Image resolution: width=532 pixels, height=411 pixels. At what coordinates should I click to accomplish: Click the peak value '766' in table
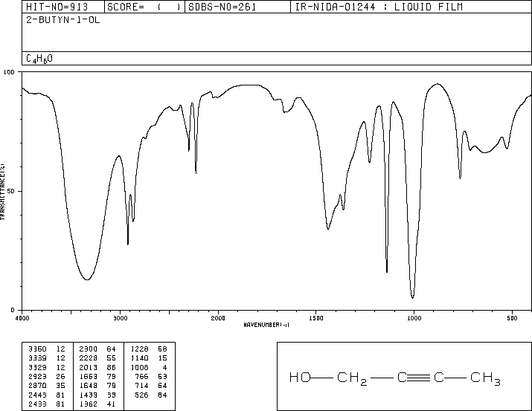[x=142, y=376]
